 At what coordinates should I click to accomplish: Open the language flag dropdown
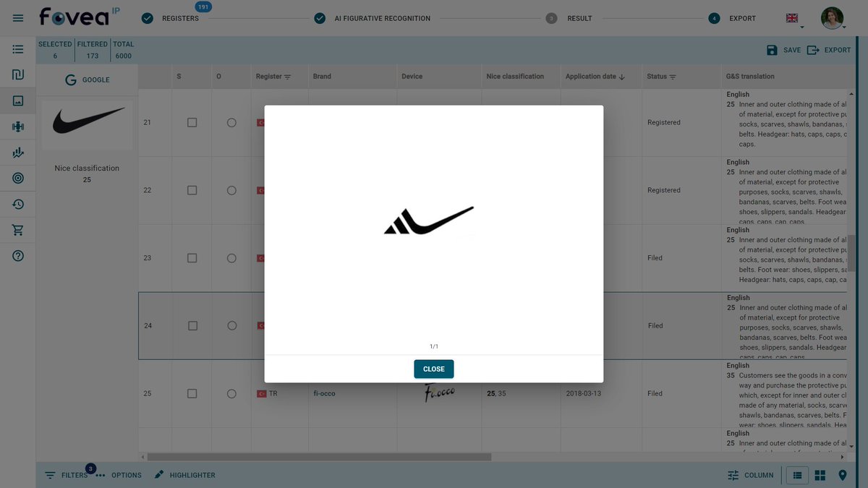coord(795,19)
